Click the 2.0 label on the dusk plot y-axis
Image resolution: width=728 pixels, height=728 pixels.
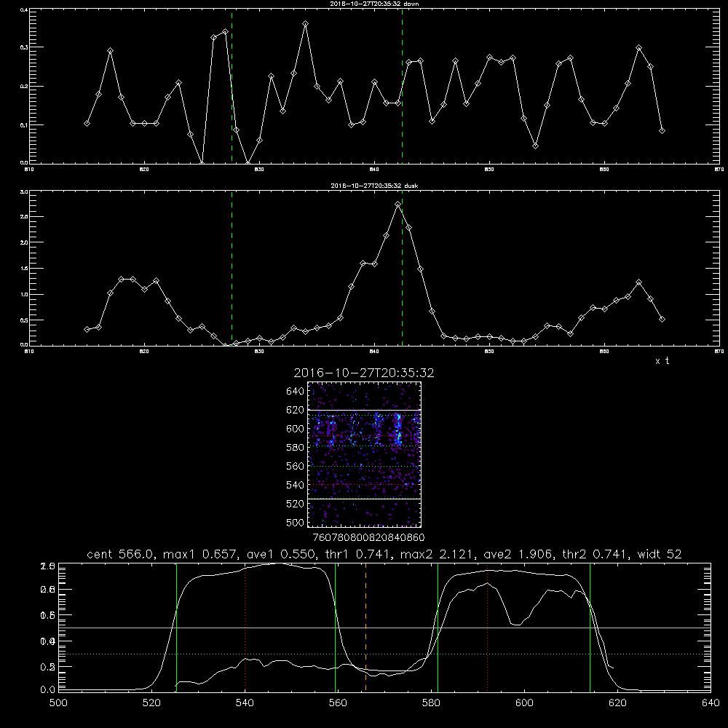pyautogui.click(x=24, y=242)
